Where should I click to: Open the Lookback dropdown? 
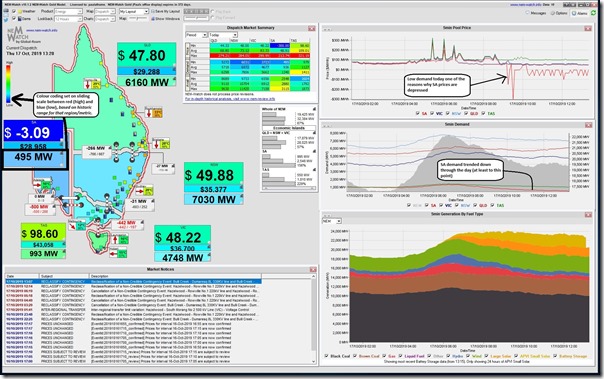click(69, 18)
